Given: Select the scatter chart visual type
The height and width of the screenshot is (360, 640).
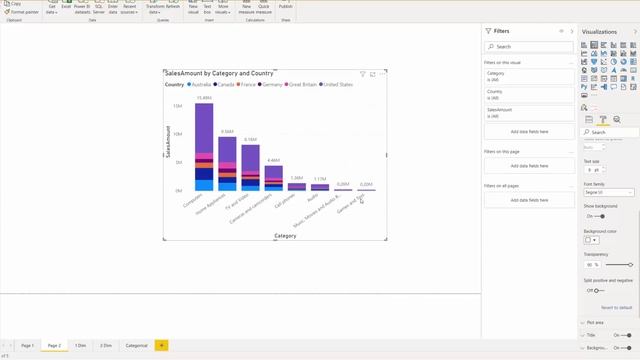Looking at the screenshot, I should [604, 62].
